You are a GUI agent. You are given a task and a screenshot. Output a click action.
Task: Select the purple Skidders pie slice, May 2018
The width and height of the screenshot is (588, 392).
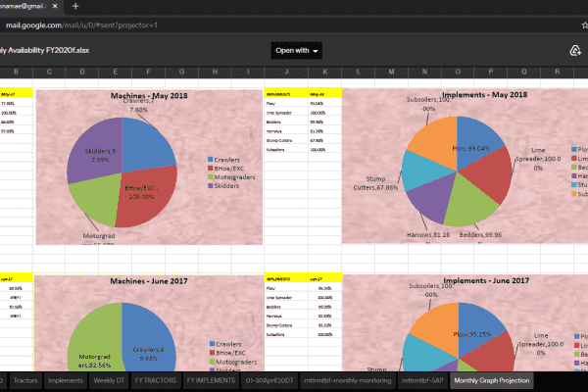pyautogui.click(x=97, y=150)
